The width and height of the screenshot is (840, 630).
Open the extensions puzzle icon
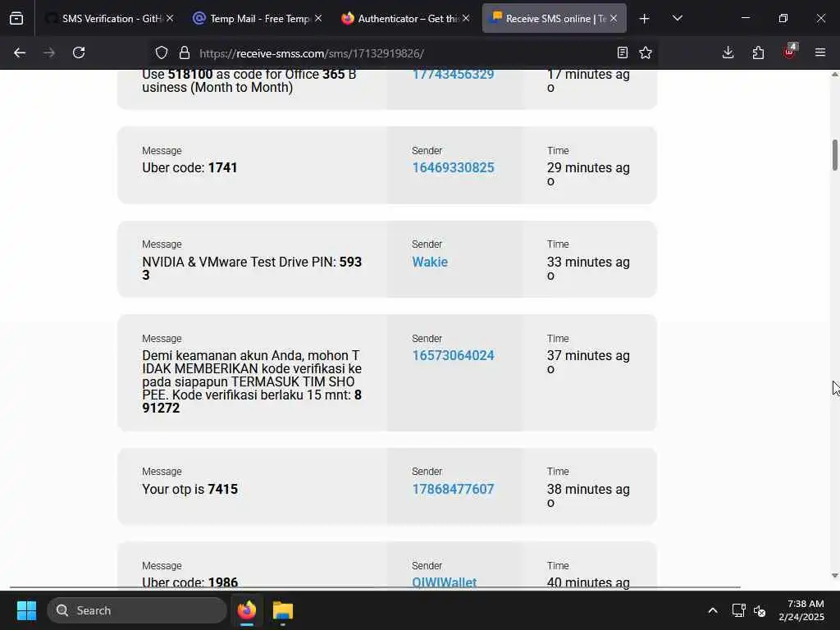pyautogui.click(x=758, y=53)
